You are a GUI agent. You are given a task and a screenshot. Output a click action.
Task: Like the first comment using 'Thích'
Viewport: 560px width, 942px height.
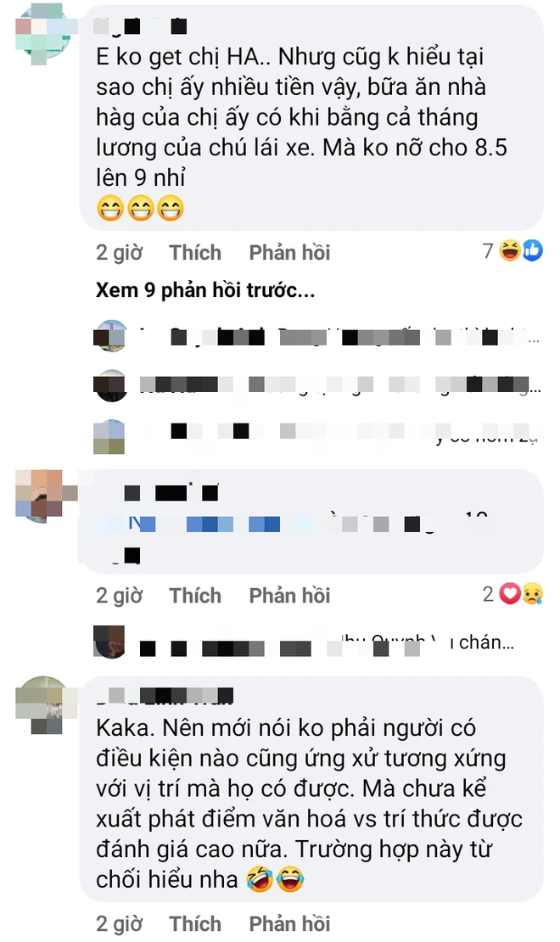(195, 252)
